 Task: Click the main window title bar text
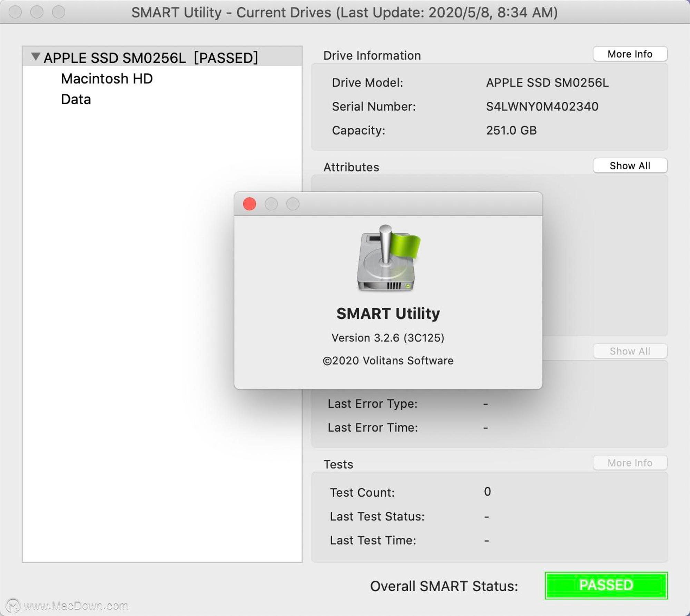(x=345, y=12)
